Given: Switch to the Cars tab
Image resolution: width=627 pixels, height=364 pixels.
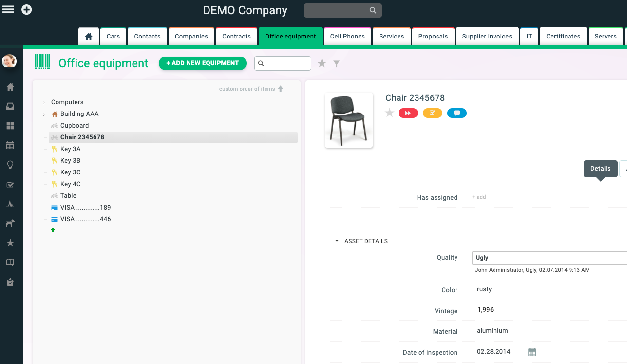Looking at the screenshot, I should (113, 36).
